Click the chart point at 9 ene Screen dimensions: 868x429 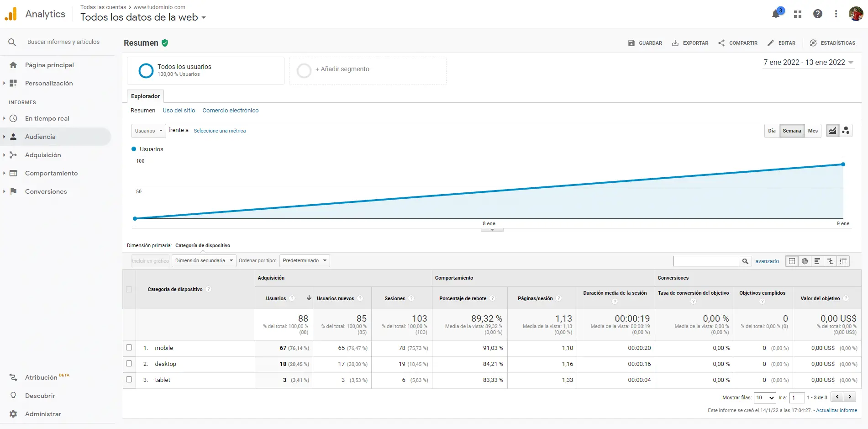click(x=843, y=164)
